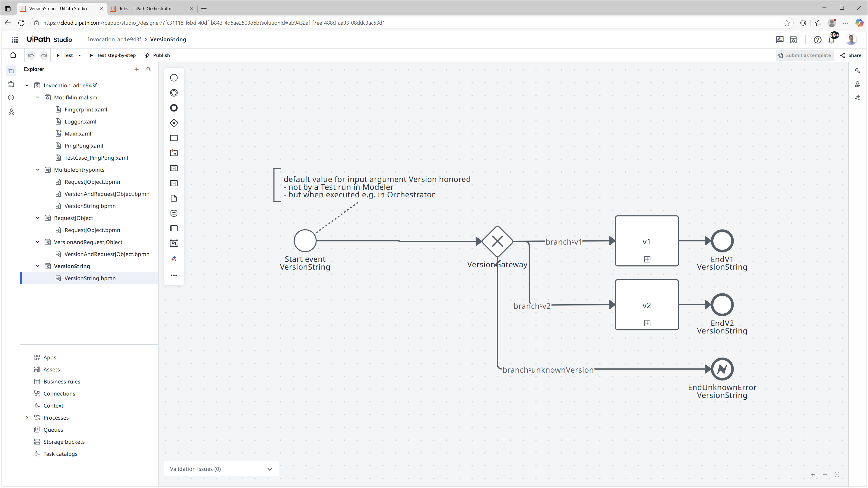Pick the end event shape in palette
The image size is (868, 488).
(x=174, y=108)
